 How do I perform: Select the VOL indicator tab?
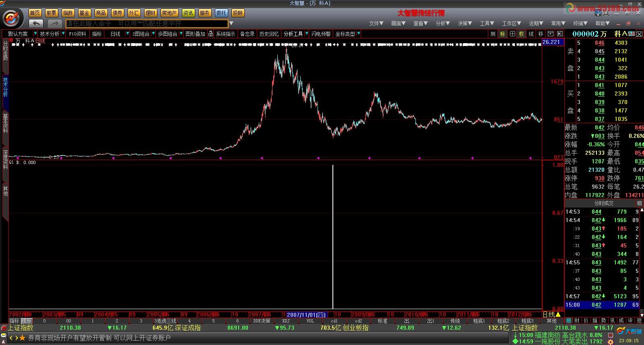click(x=310, y=321)
